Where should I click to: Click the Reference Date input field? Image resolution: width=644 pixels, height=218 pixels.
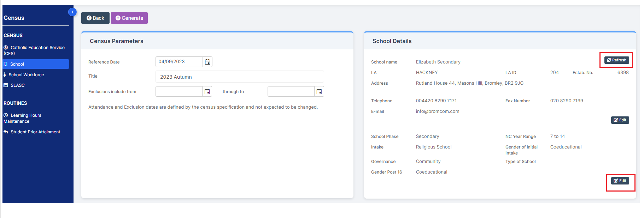point(179,62)
